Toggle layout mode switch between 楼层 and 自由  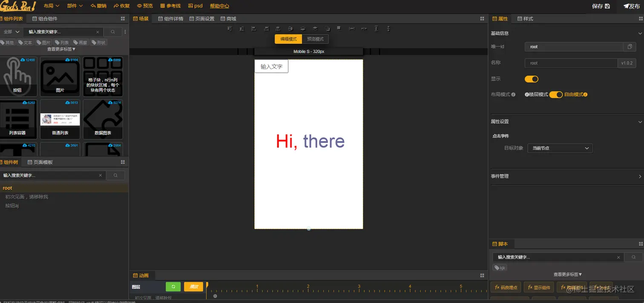point(556,94)
